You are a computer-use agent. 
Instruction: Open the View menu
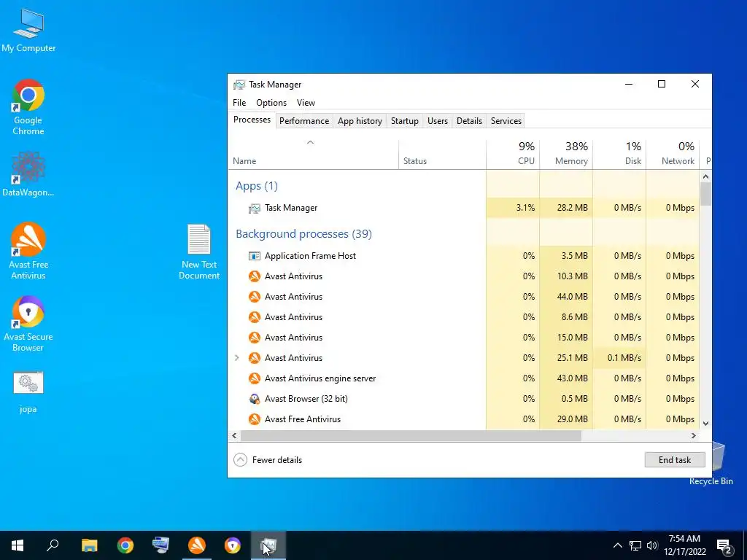point(306,103)
